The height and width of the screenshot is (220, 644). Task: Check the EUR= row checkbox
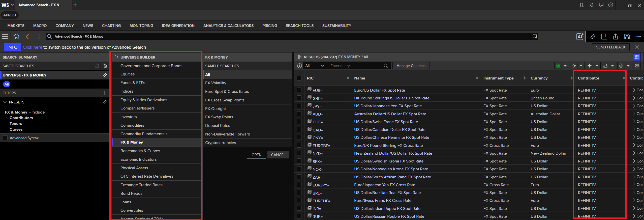point(299,90)
